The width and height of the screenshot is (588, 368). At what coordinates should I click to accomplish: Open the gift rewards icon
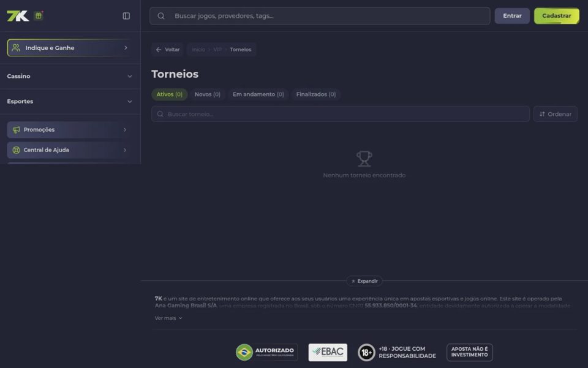38,16
